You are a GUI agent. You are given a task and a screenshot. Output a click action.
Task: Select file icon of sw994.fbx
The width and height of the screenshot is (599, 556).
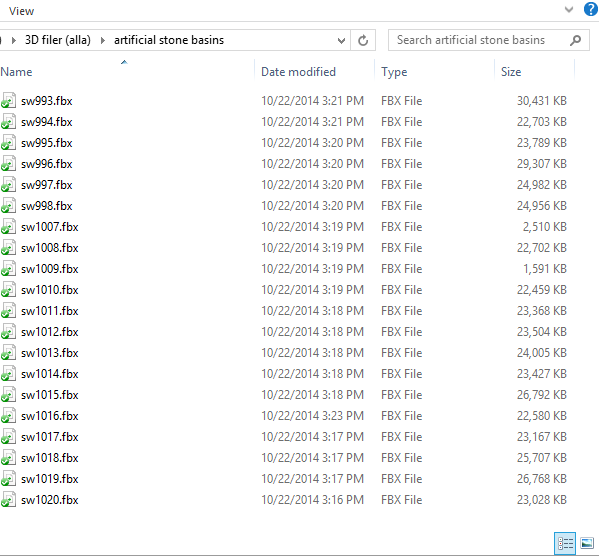(x=8, y=122)
